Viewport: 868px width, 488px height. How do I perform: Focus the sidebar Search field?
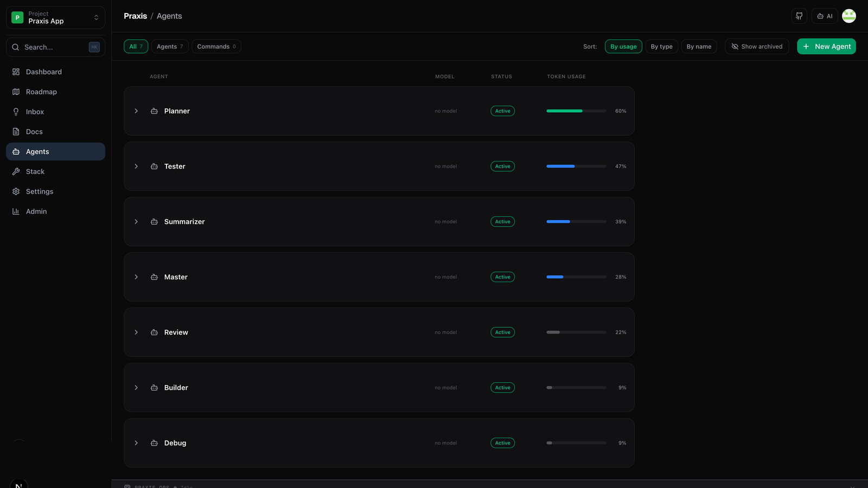coord(54,47)
